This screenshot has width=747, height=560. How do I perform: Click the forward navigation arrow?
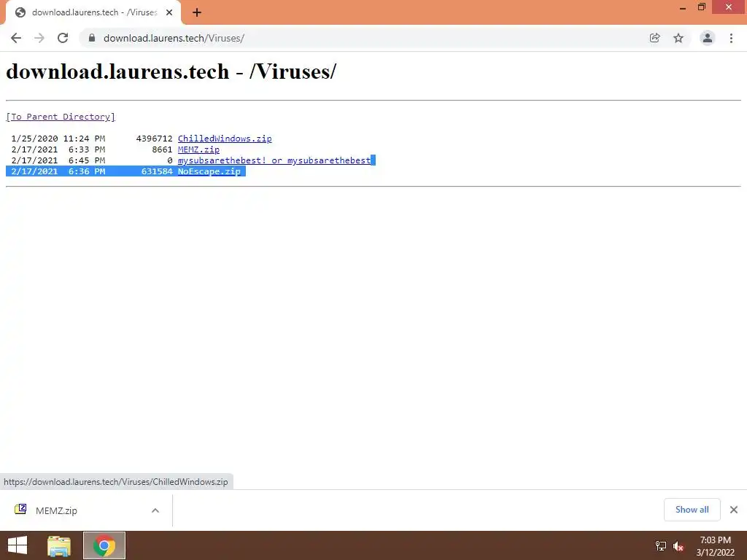click(x=39, y=38)
